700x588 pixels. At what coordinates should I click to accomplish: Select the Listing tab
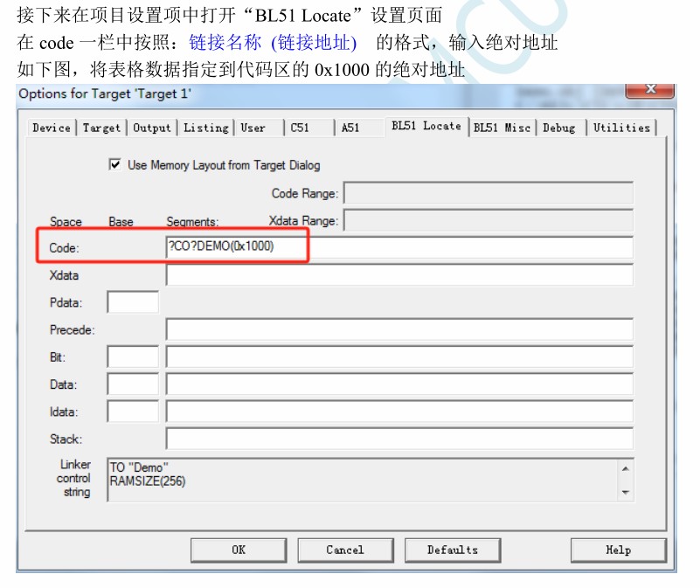205,128
